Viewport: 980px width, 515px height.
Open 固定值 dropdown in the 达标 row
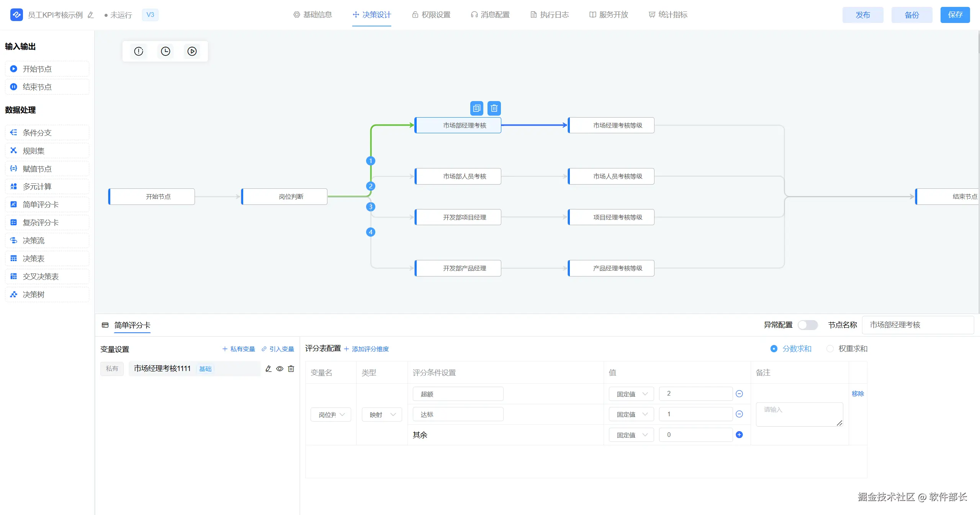(631, 414)
